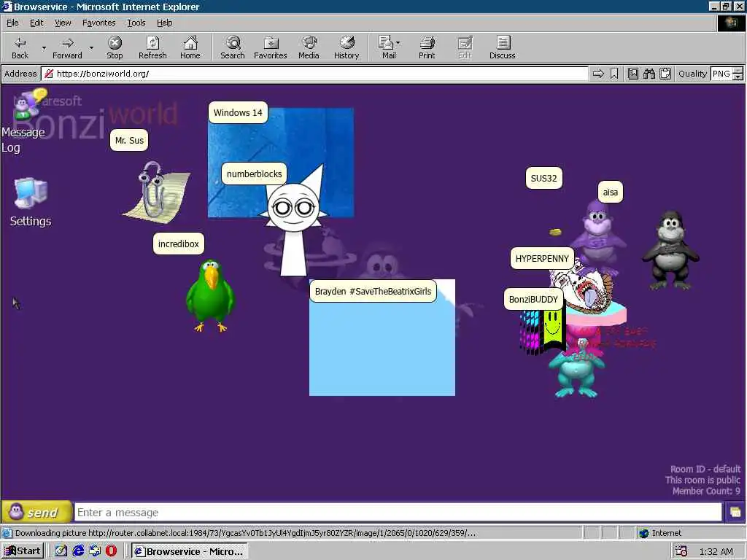747x560 pixels.
Task: Click the Quality spinner up arrow
Action: (738, 71)
